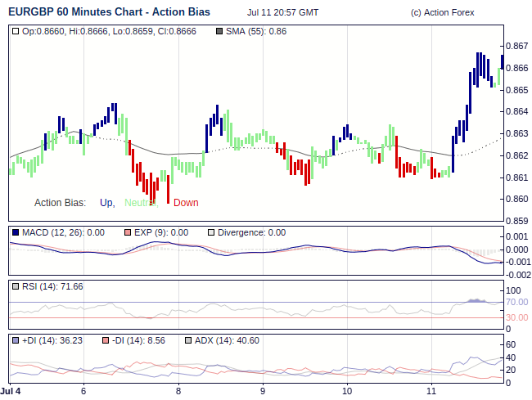
Task: Select the red 'Down' Action Bias label
Action: tap(186, 203)
